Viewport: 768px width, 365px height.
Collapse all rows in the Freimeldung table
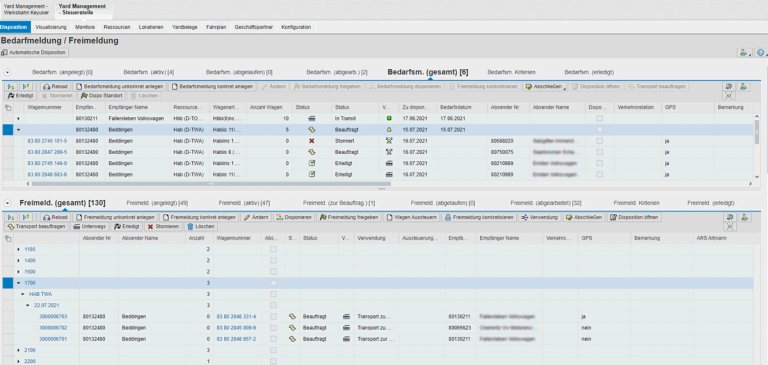pyautogui.click(x=26, y=217)
